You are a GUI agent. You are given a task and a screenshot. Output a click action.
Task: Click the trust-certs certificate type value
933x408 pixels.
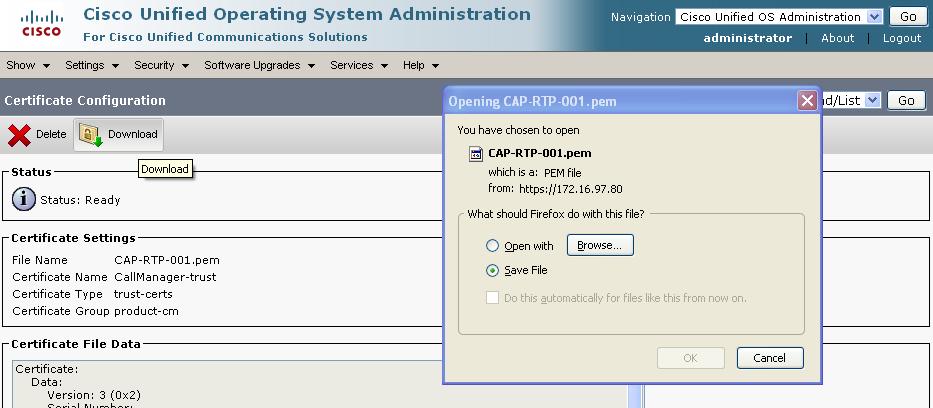(x=143, y=294)
